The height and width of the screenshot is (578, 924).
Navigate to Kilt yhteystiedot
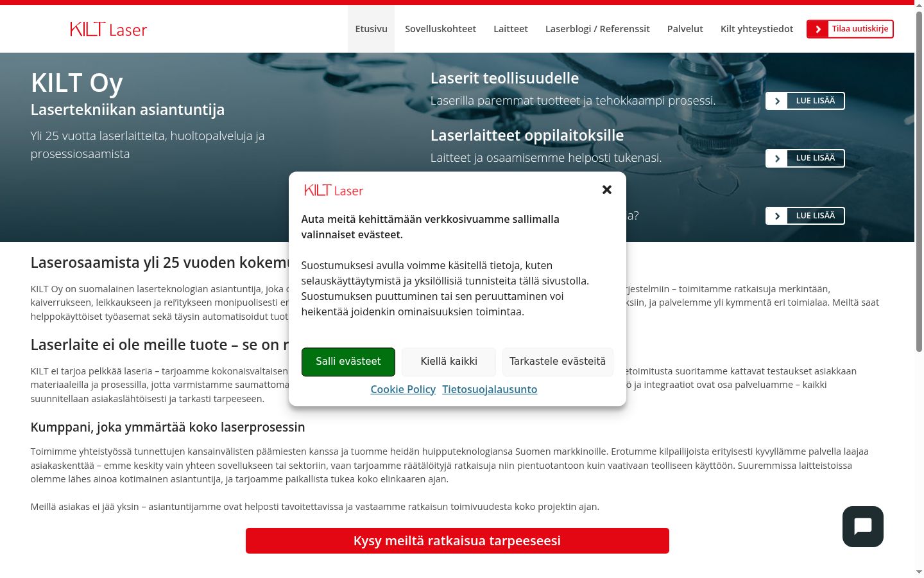[757, 29]
